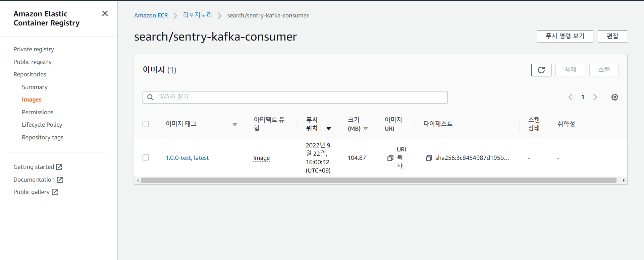
Task: Open Lifecycle Policy page
Action: pos(42,125)
